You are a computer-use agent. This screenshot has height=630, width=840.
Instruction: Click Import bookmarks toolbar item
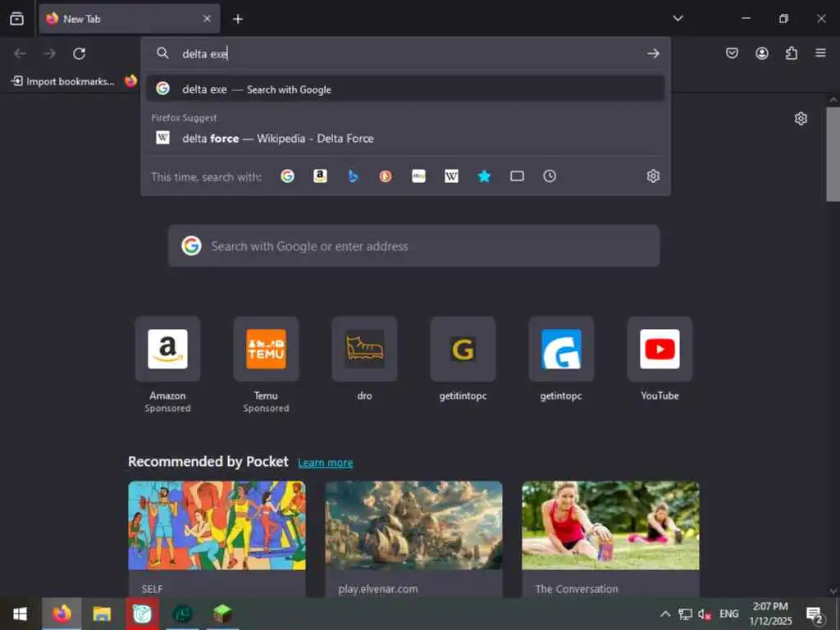[63, 81]
